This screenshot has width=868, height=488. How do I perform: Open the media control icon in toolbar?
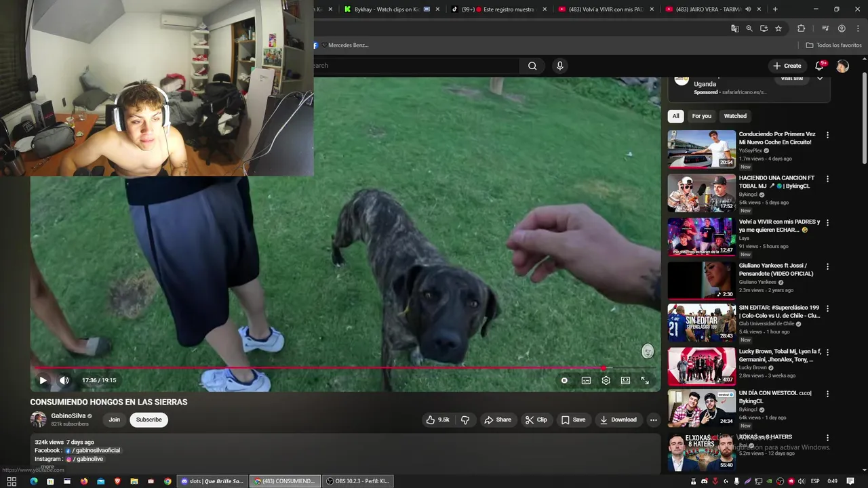coord(825,28)
